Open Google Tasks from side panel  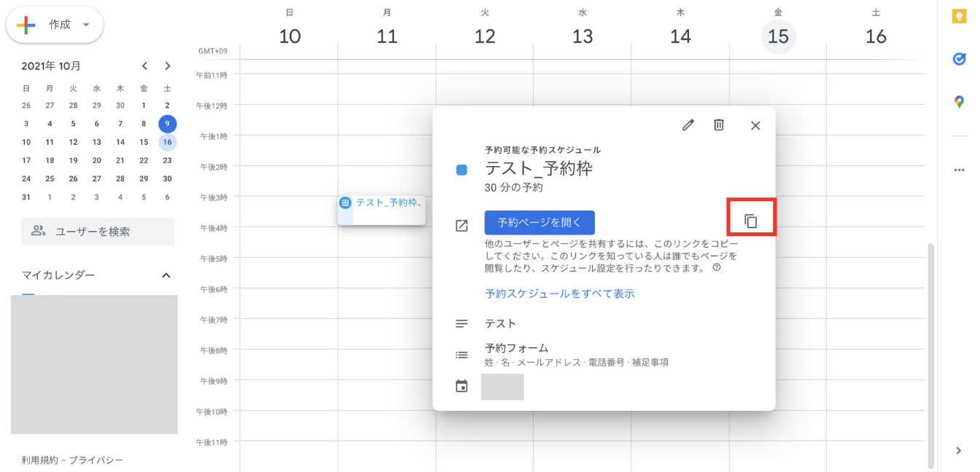tap(959, 60)
